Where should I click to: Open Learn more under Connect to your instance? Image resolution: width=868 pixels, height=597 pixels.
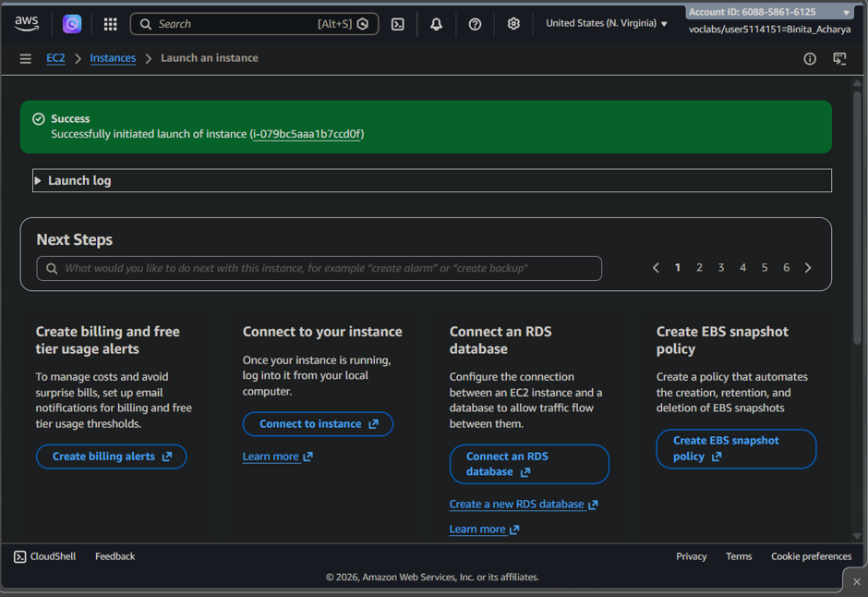pyautogui.click(x=277, y=457)
